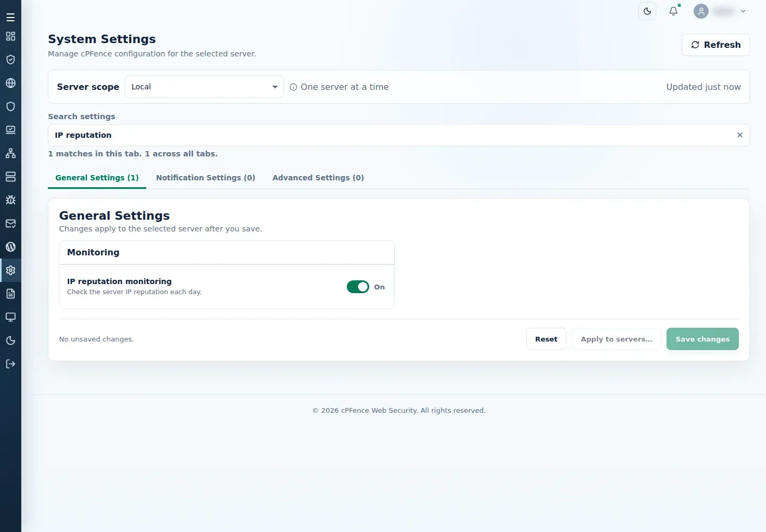766x532 pixels.
Task: Expand the user account menu
Action: pos(720,11)
